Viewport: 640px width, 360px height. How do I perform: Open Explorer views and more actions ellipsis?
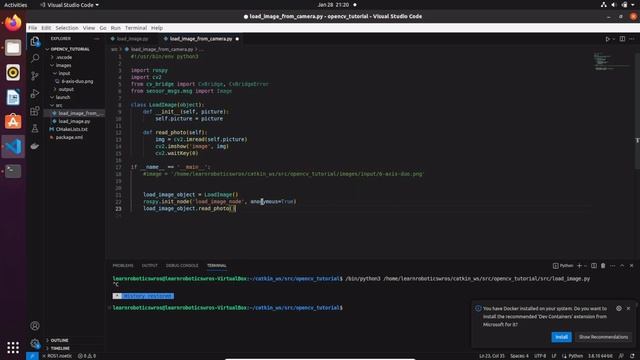tap(97, 38)
